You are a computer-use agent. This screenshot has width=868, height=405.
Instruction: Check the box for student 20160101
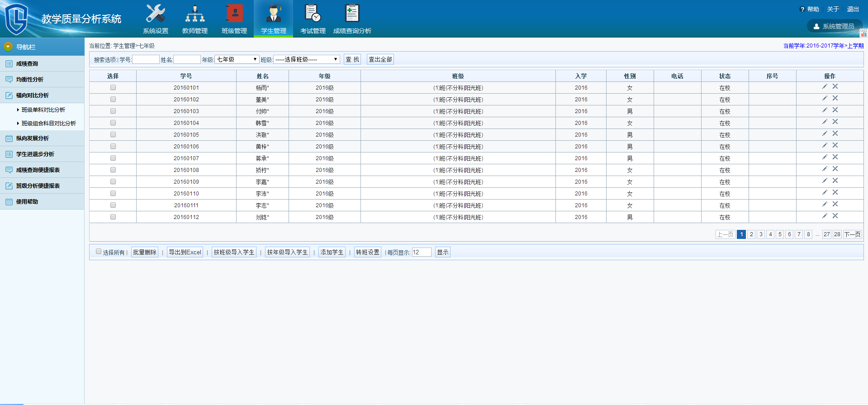[113, 87]
